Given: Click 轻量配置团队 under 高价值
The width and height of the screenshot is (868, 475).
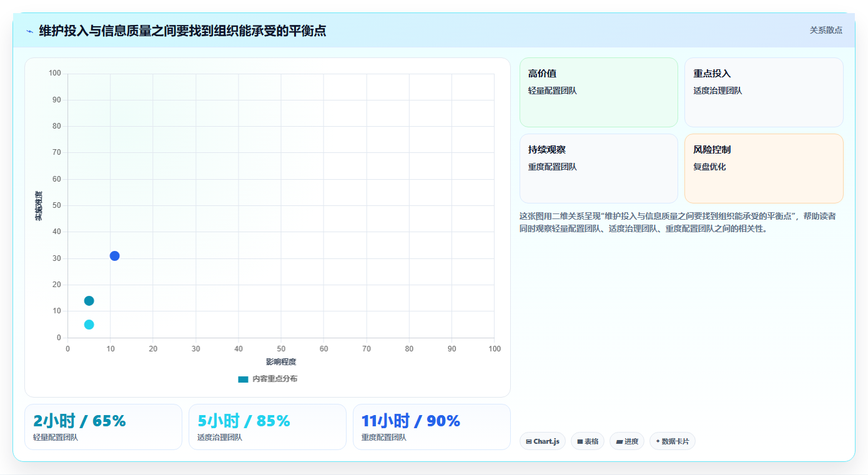Looking at the screenshot, I should point(553,91).
